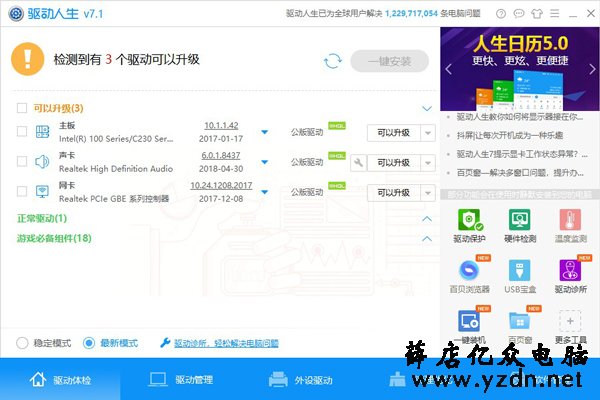Show the previous banner with the left arrow
Screen dimensions: 600x400
pyautogui.click(x=449, y=69)
